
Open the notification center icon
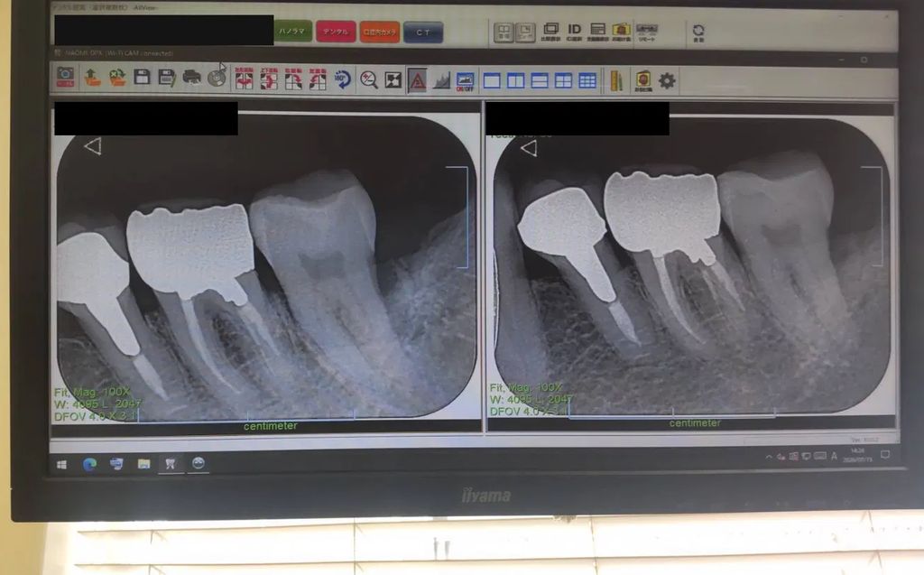885,454
